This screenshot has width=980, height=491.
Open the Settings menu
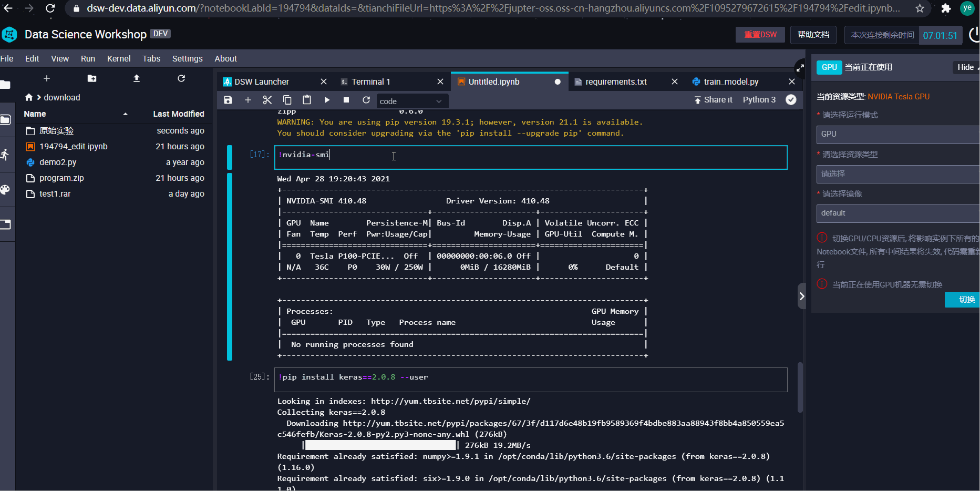187,58
